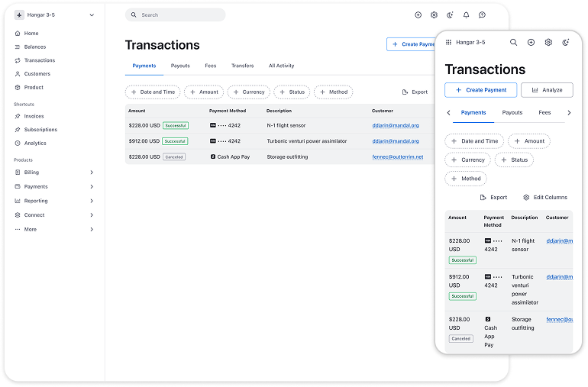Image resolution: width=588 pixels, height=387 pixels.
Task: Open Customers in desktop sidebar
Action: click(33, 74)
